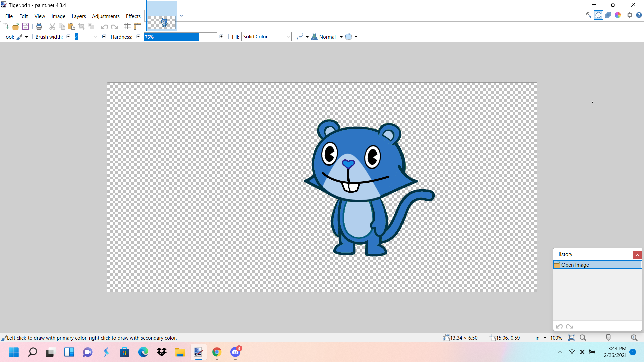Increase hardness with plus button
This screenshot has height=362, width=644.
pyautogui.click(x=221, y=37)
